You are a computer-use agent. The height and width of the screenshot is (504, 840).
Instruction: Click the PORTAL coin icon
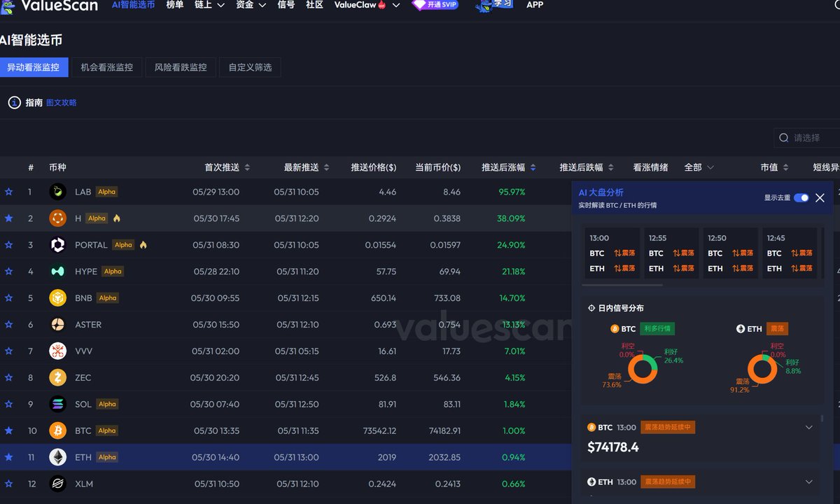[57, 245]
